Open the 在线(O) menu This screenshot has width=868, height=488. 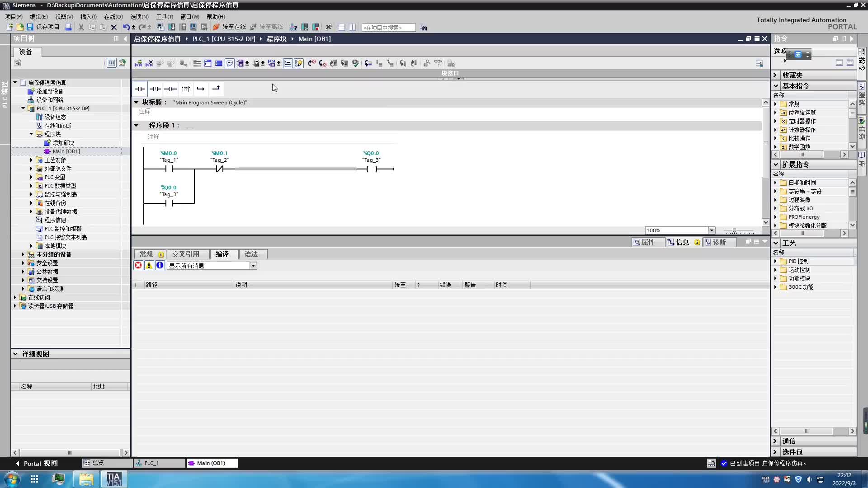click(113, 17)
